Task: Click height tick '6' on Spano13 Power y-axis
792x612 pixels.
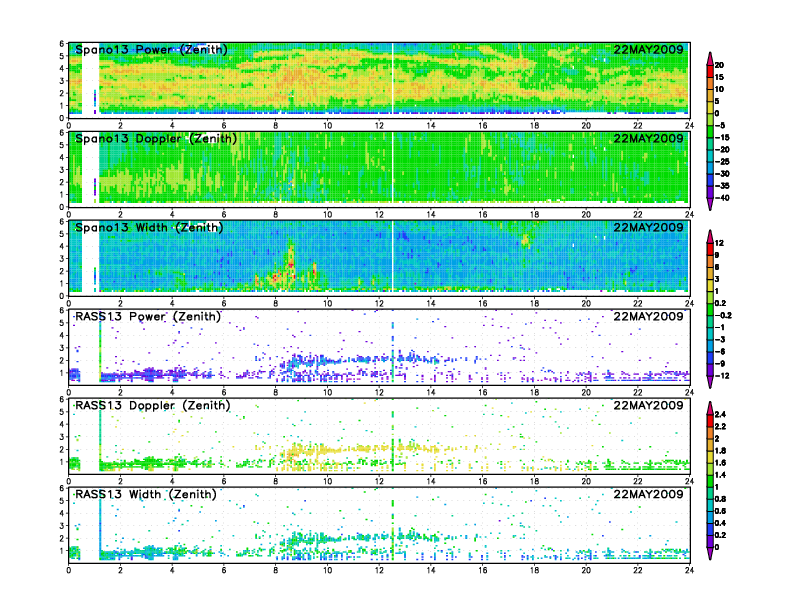Action: (x=62, y=44)
